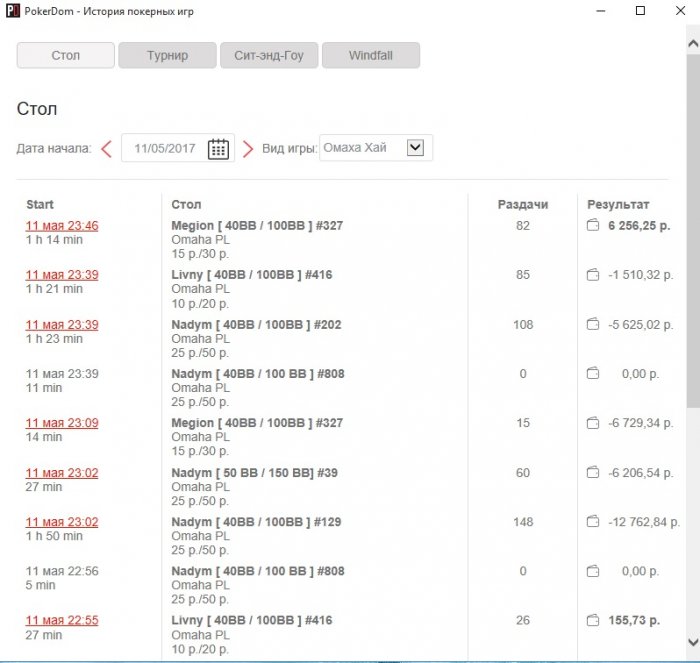Viewport: 700px width, 663px height.
Task: Click wallet icon beside 155,73 result
Action: (x=593, y=621)
